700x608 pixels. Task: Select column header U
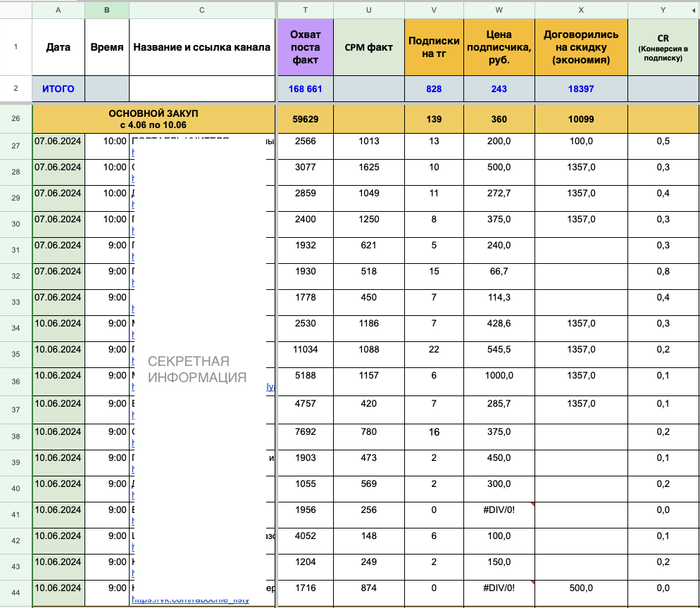[369, 10]
